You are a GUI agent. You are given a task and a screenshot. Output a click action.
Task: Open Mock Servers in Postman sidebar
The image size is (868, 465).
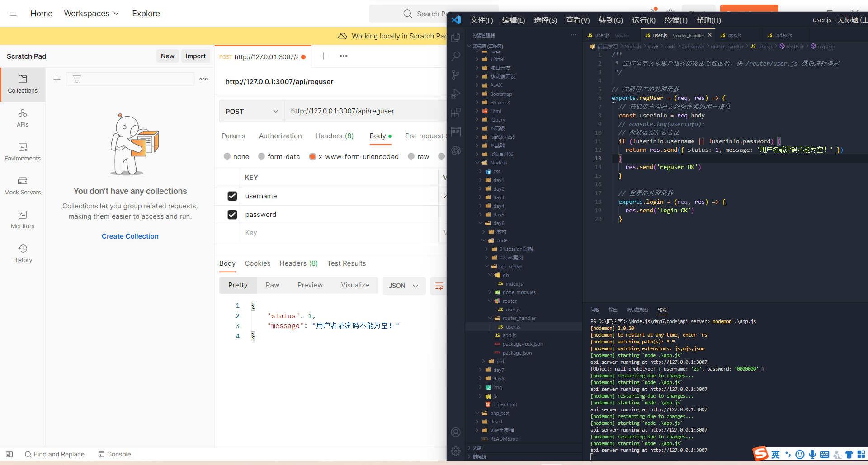coord(23,186)
